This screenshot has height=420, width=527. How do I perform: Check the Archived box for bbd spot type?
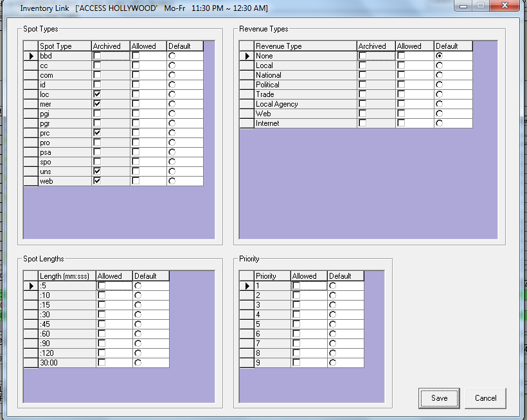[97, 57]
